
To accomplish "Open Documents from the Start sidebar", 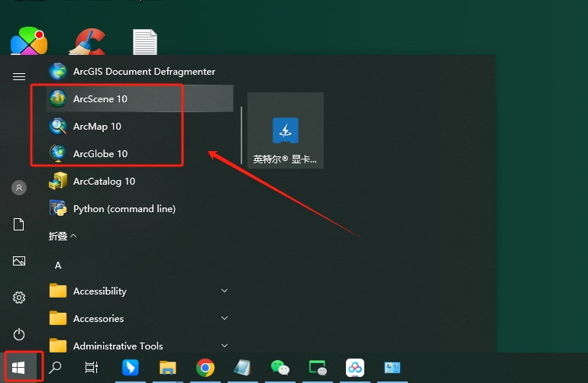I will coord(19,224).
